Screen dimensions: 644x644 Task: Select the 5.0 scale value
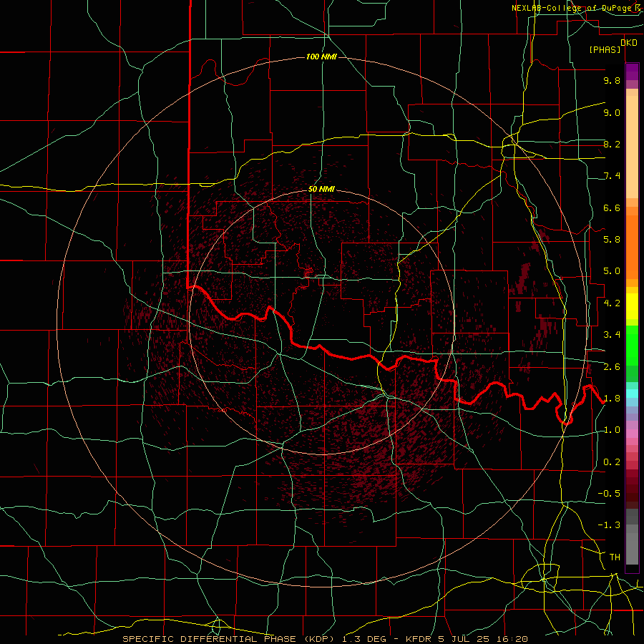pyautogui.click(x=612, y=271)
